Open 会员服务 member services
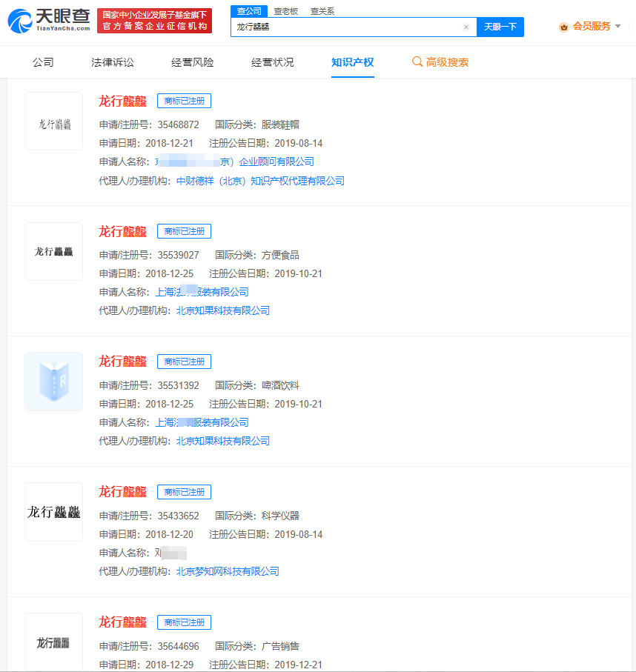Image resolution: width=636 pixels, height=672 pixels. click(592, 27)
